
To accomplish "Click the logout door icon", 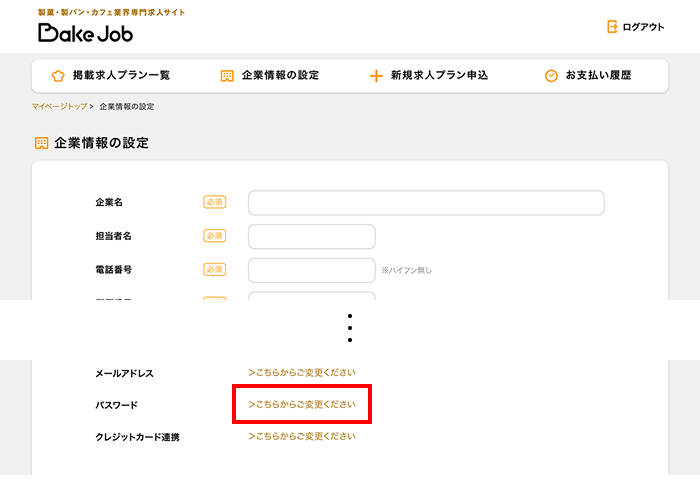I will [x=612, y=27].
